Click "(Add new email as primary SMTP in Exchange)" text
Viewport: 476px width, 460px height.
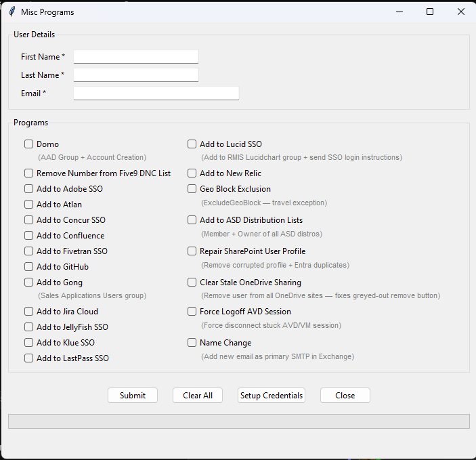click(278, 356)
